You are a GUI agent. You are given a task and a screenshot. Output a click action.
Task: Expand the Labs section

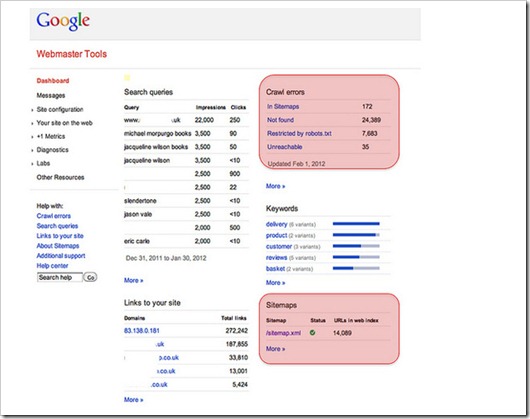tap(43, 164)
